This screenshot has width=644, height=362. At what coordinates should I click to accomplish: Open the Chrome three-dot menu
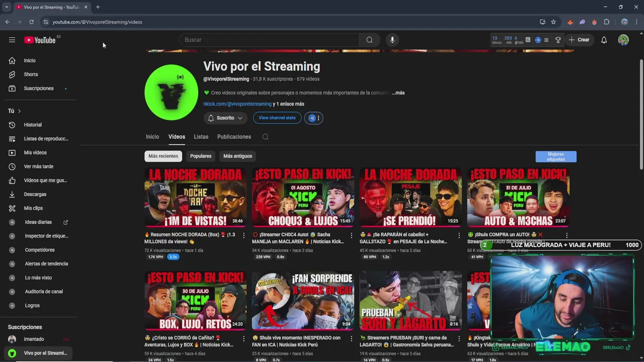636,22
